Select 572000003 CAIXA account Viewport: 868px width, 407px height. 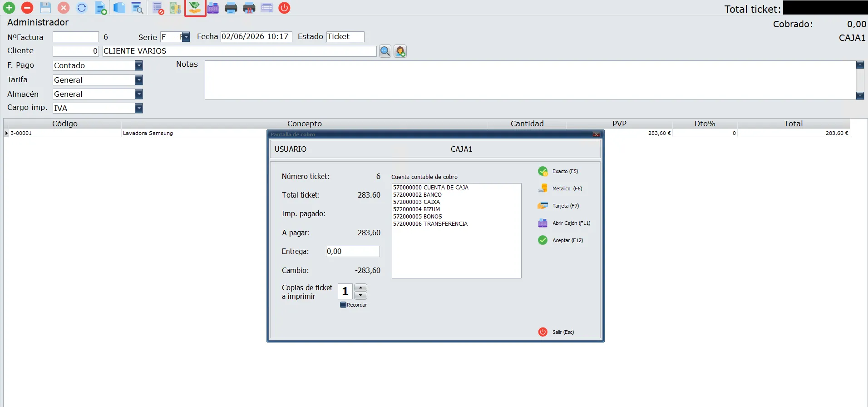(x=416, y=202)
